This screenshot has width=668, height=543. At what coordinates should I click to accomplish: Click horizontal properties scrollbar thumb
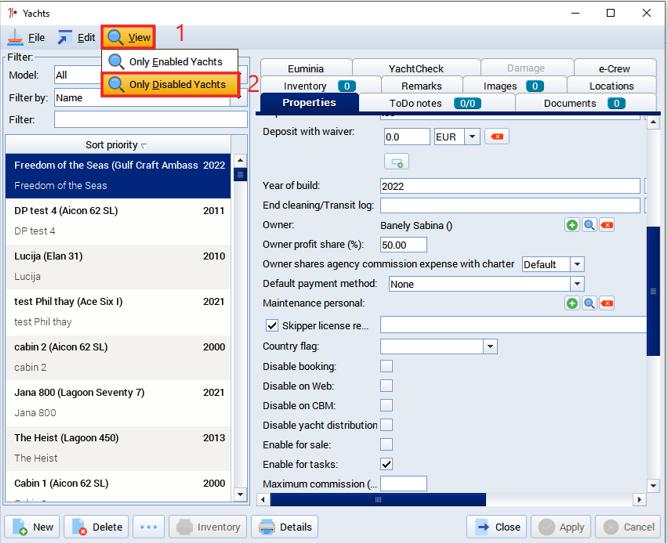tap(378, 500)
